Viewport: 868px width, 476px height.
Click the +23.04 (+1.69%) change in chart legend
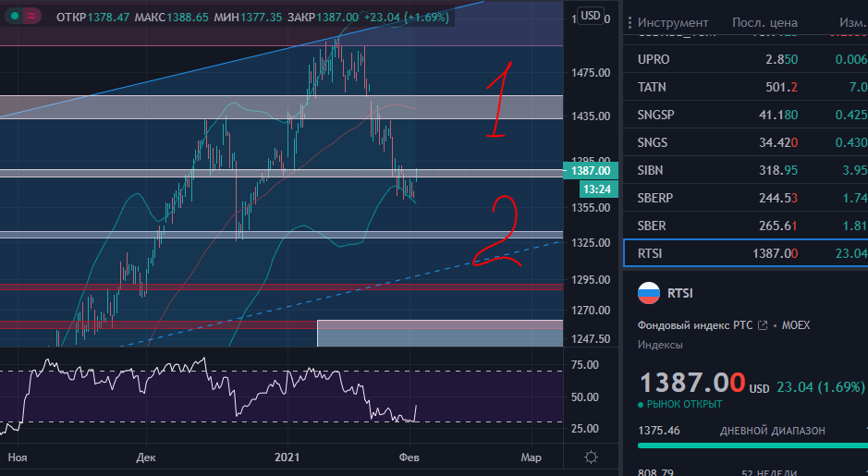407,18
